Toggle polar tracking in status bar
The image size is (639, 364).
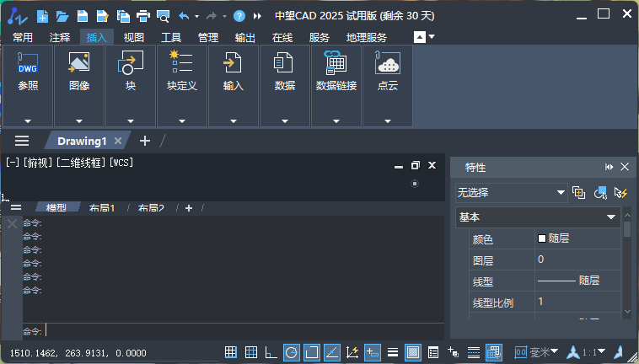292,352
